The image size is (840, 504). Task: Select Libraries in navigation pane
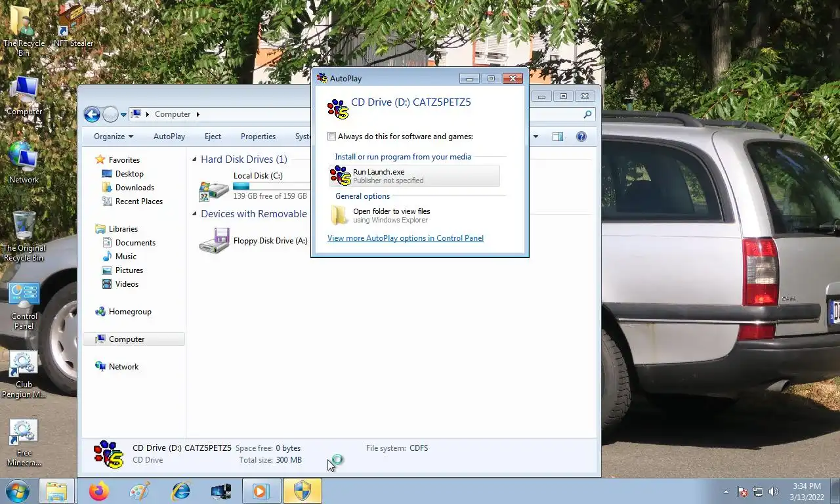point(123,229)
